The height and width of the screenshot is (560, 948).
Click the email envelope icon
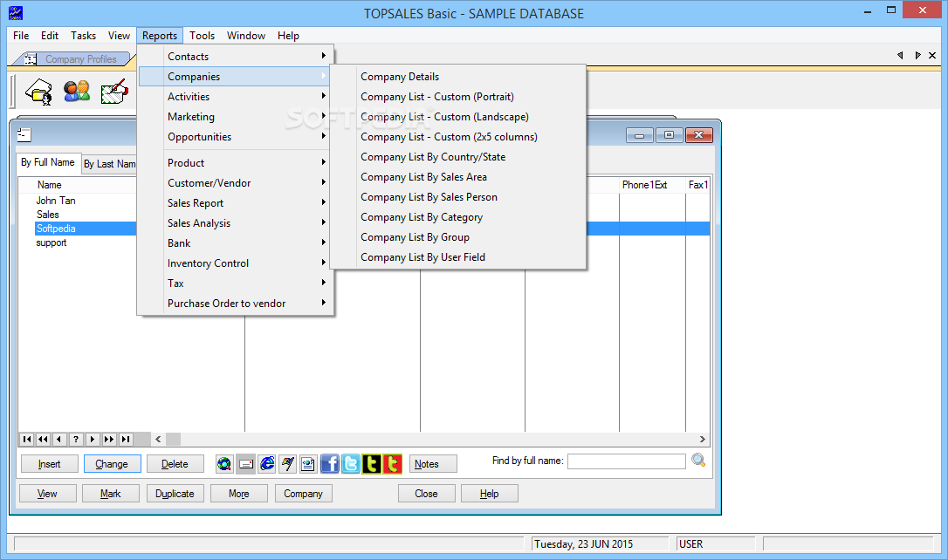point(245,464)
